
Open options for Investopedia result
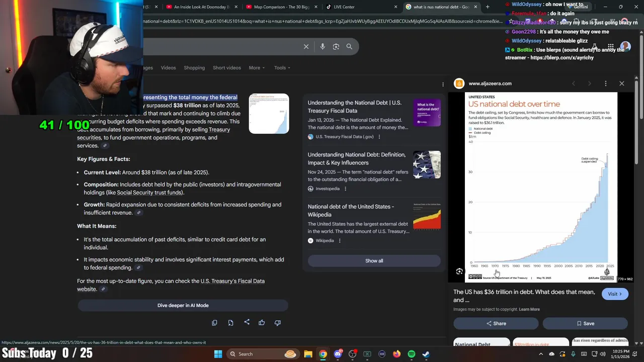tap(345, 189)
